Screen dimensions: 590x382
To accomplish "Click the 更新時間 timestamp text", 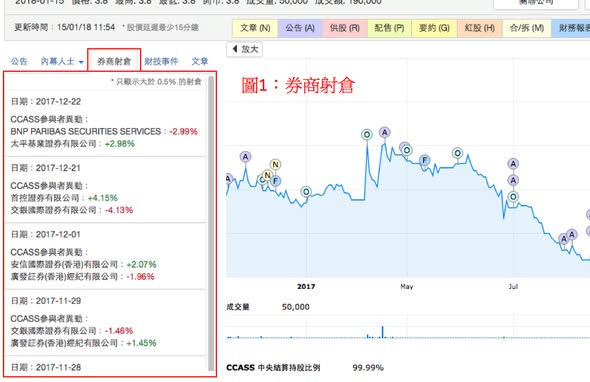I will 64,27.
